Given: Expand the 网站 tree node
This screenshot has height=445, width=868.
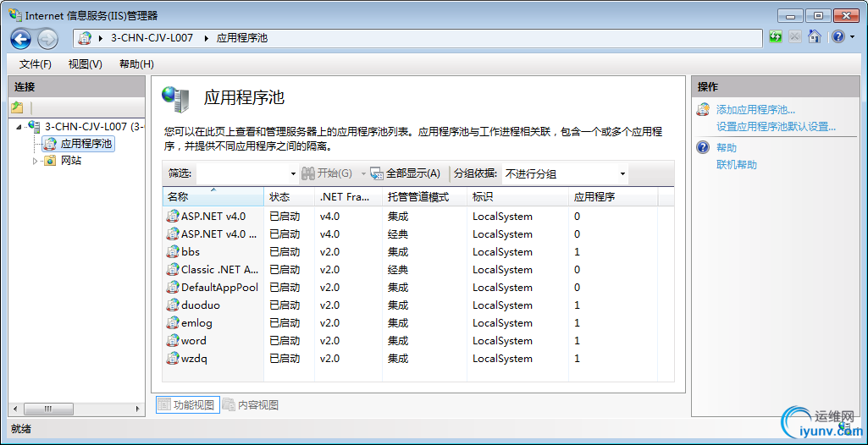Looking at the screenshot, I should click(x=35, y=162).
